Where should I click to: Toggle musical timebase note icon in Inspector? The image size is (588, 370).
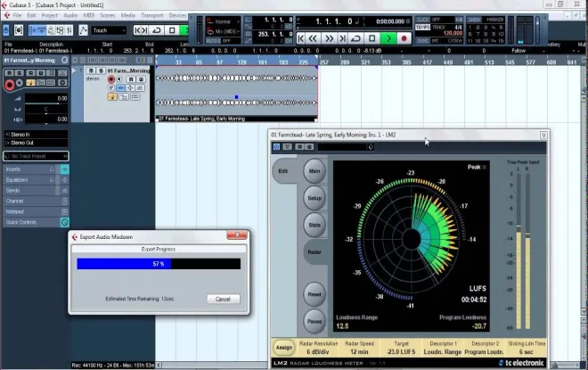click(31, 83)
